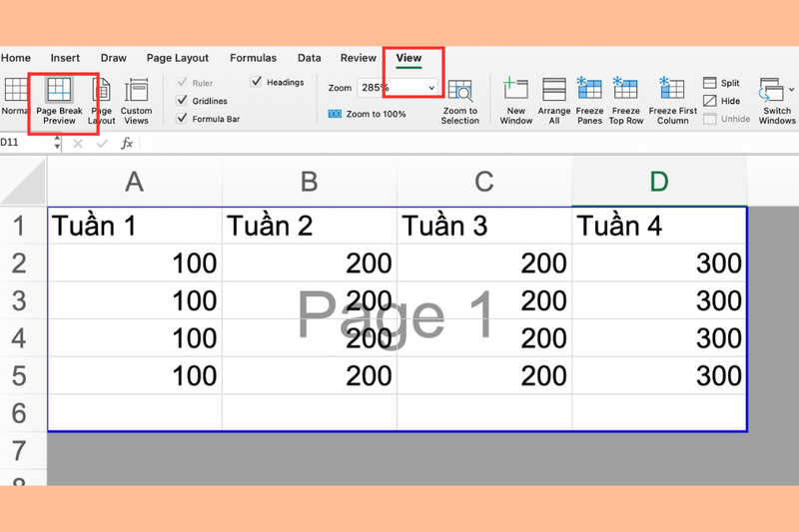Click into the formula bar field
The height and width of the screenshot is (532, 799).
pos(468,143)
